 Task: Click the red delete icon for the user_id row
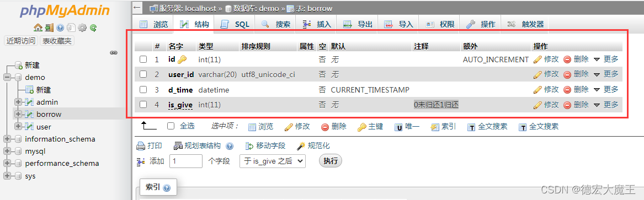point(568,74)
